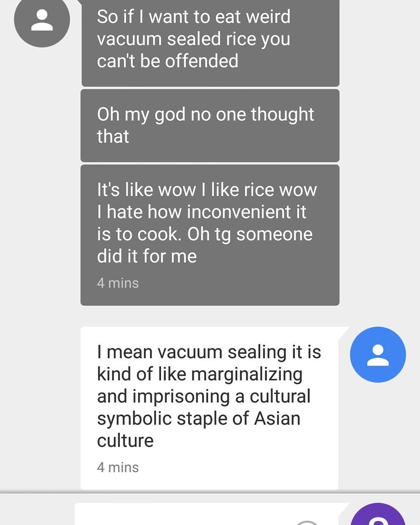Click the word 'offended' in the top bubble
The image size is (420, 525).
click(x=202, y=61)
